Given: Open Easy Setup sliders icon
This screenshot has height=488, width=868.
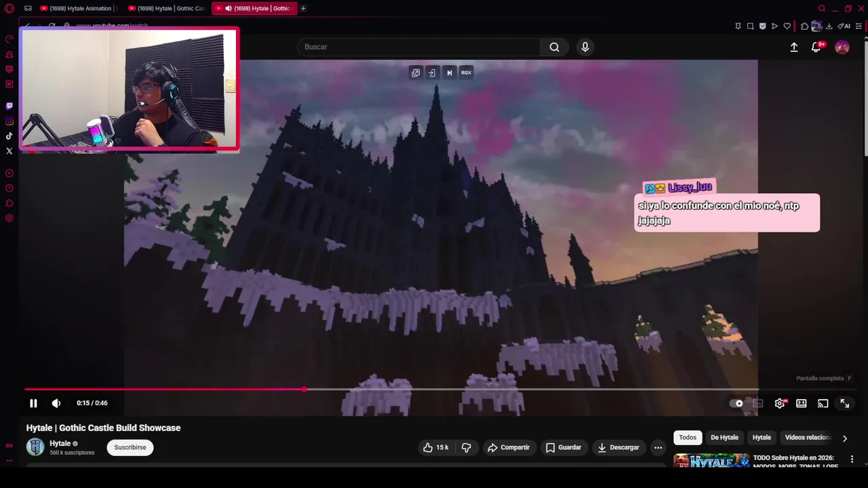Looking at the screenshot, I should coord(859,26).
